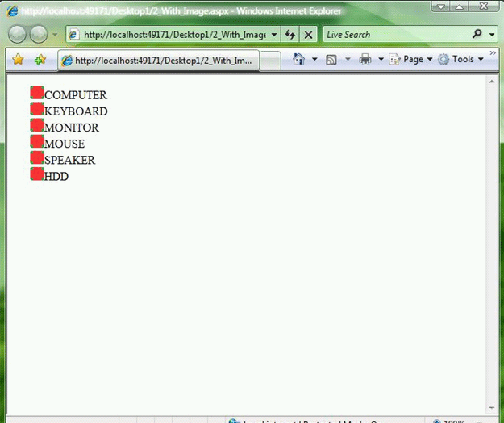This screenshot has height=423, width=504.
Task: Click the Add to Favorites icon
Action: click(x=40, y=60)
